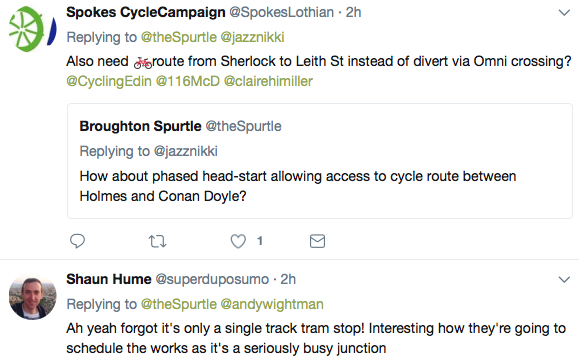The image size is (579, 364).
Task: Reply to Spokes CycleCampaign tweet
Action: (x=78, y=241)
